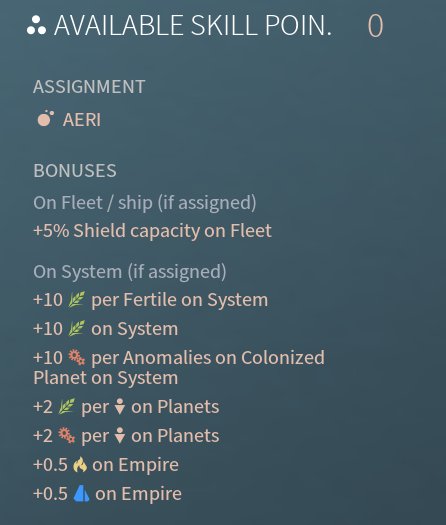Click the industry gear icon in '+2 per population'

tap(66, 436)
